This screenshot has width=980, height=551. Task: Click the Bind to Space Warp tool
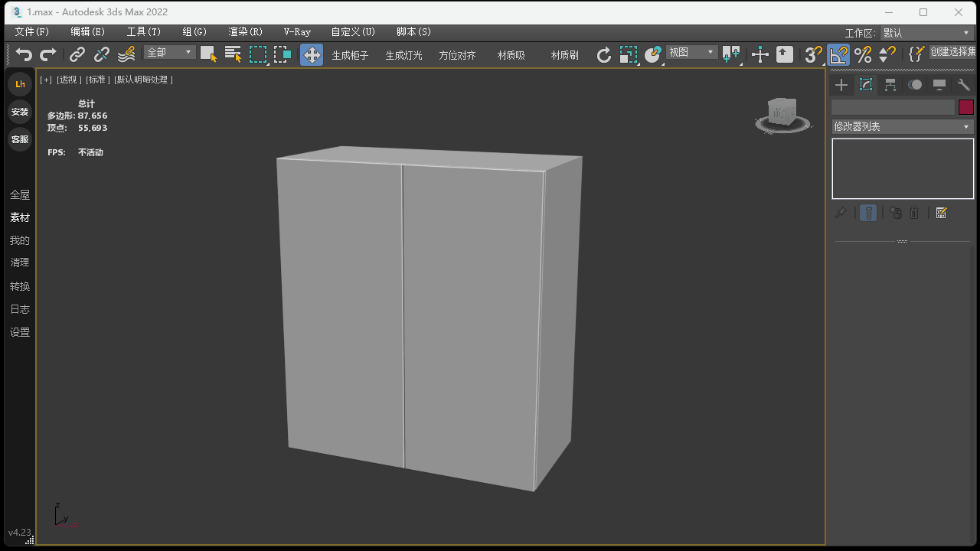coord(126,54)
